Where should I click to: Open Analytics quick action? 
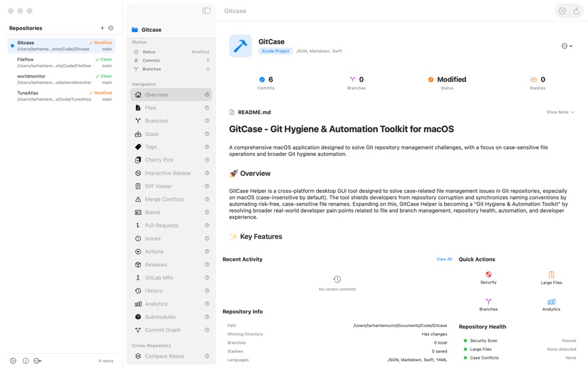click(x=551, y=305)
